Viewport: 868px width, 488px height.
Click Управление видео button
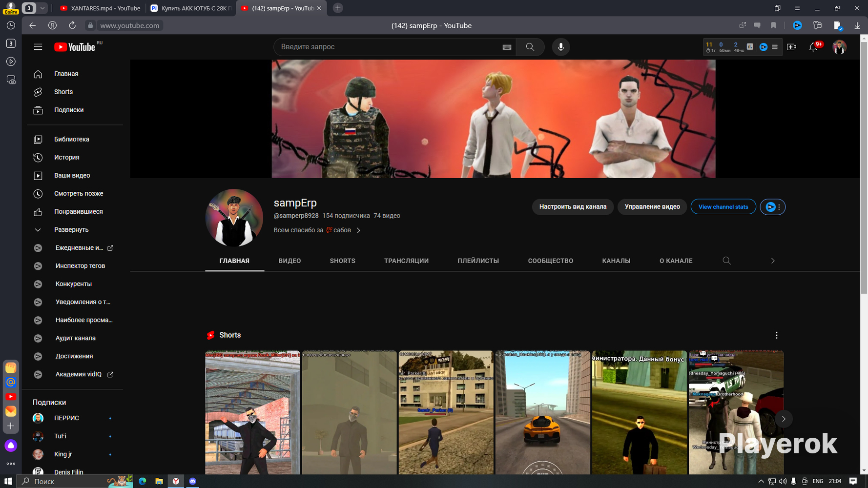click(652, 207)
